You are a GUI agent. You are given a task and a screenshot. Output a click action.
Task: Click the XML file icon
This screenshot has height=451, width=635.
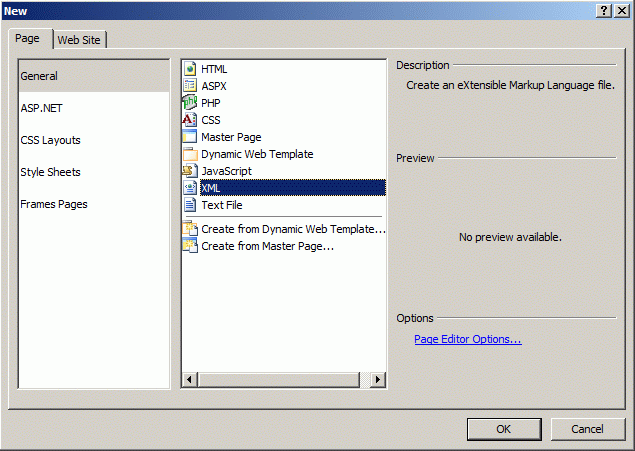tap(190, 188)
